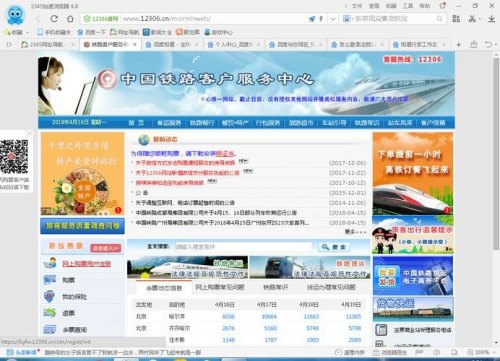Close the 铁路客户服务中心 tab

[135, 44]
